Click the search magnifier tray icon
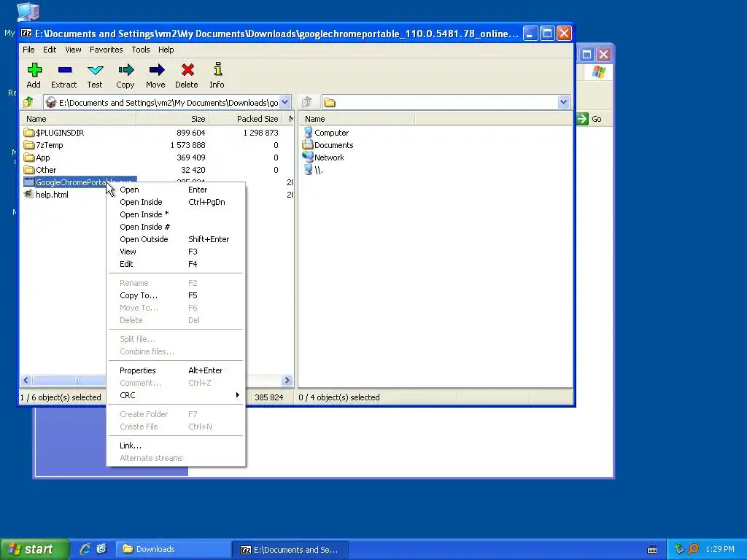Viewport: 747px width, 560px height. coord(693,549)
